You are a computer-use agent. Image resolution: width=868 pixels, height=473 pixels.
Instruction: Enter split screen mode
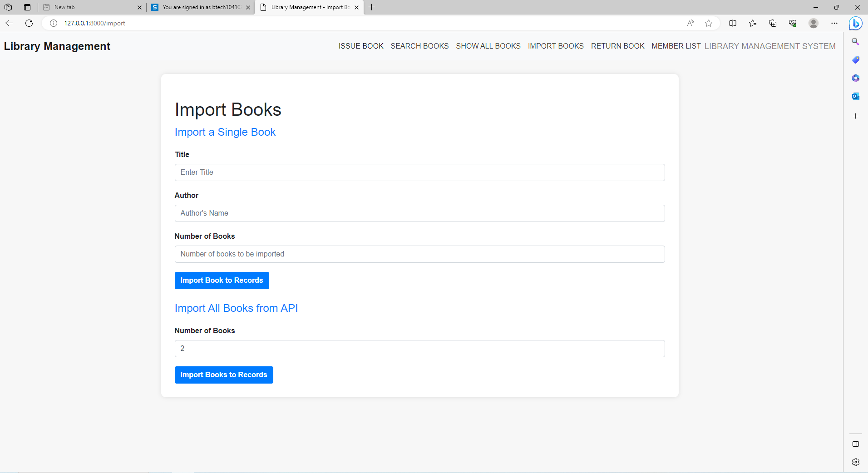[x=733, y=23]
